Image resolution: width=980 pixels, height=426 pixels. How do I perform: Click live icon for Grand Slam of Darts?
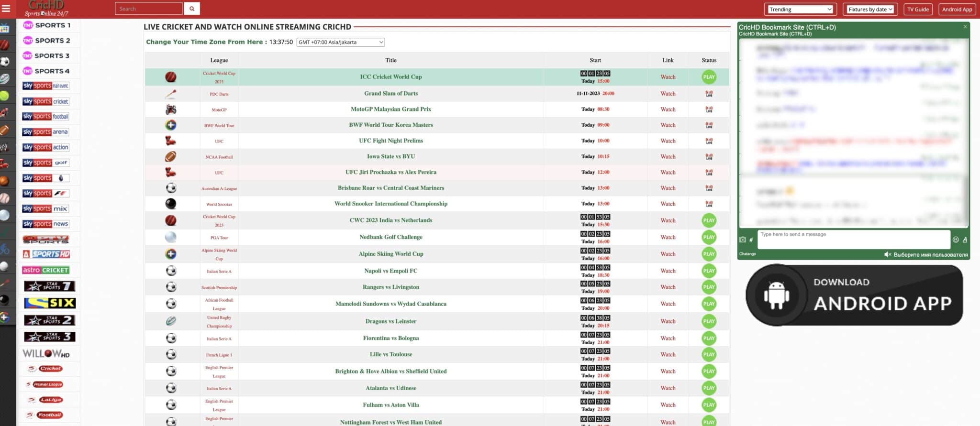709,94
